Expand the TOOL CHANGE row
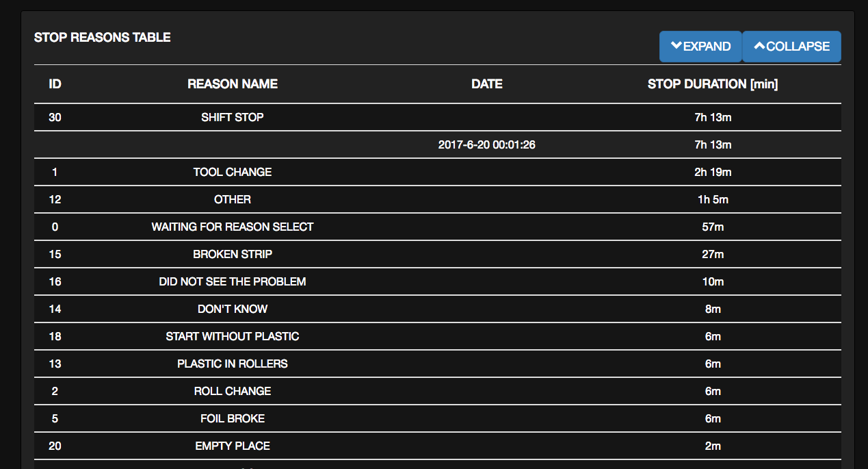The height and width of the screenshot is (469, 868). point(438,172)
